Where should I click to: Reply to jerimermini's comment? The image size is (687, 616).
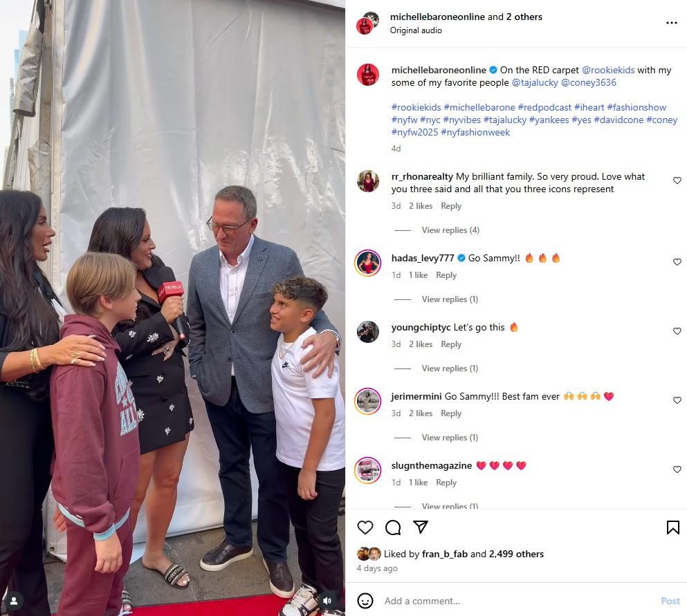point(451,413)
